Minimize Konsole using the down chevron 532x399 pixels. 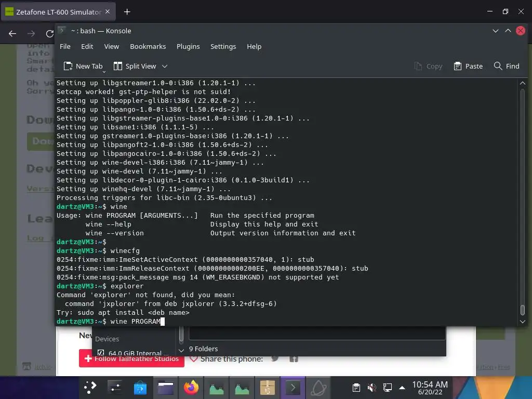pyautogui.click(x=495, y=31)
